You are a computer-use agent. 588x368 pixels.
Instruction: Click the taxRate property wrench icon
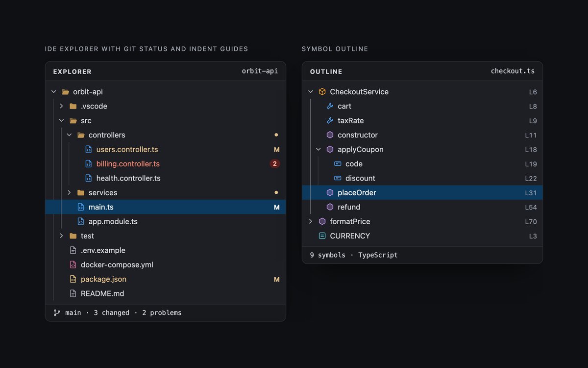click(330, 121)
